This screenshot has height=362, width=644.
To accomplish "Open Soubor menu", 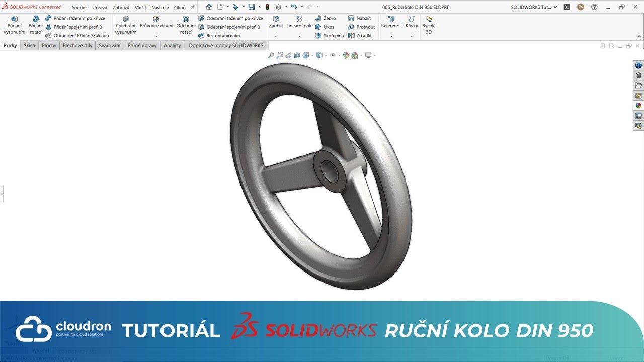I will pos(79,8).
